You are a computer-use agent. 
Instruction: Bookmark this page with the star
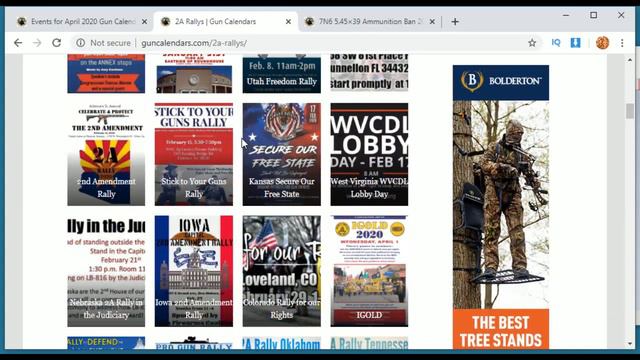click(532, 43)
